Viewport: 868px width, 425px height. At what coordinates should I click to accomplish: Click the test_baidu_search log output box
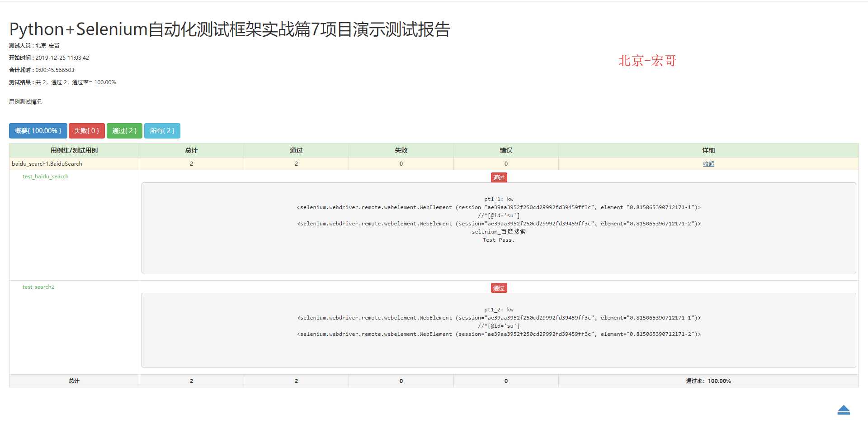(499, 228)
